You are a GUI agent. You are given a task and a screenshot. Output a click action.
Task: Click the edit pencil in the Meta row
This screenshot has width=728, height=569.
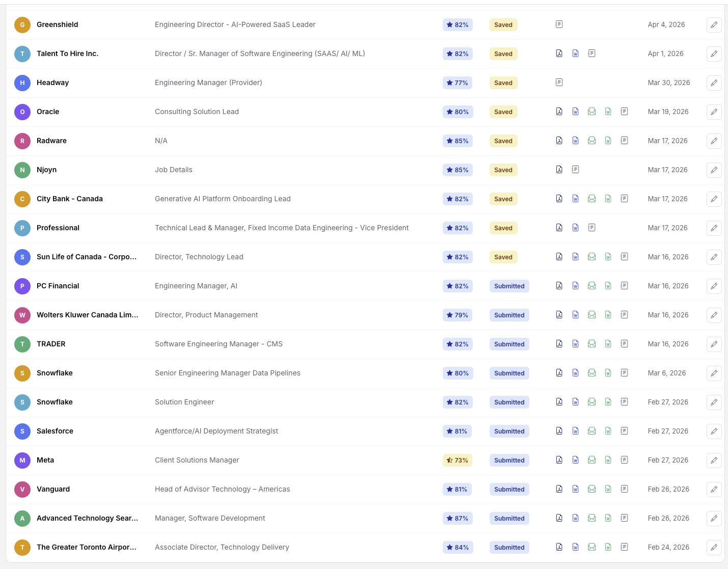coord(714,460)
